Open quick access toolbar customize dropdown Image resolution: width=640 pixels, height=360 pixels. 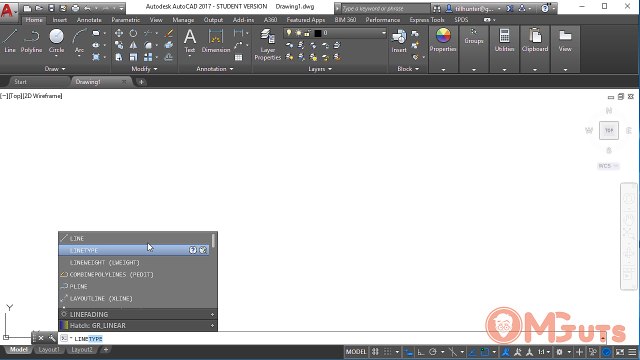(121, 8)
